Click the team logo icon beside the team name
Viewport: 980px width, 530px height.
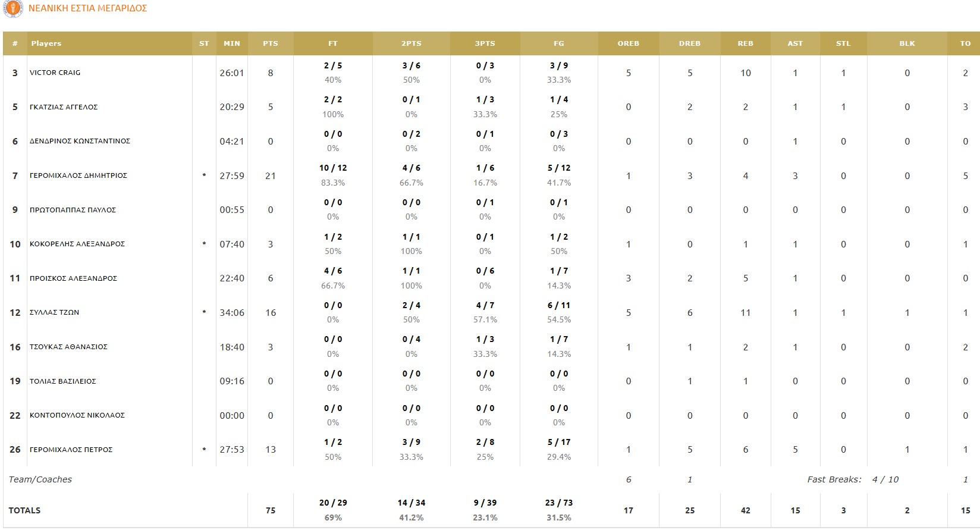[13, 8]
